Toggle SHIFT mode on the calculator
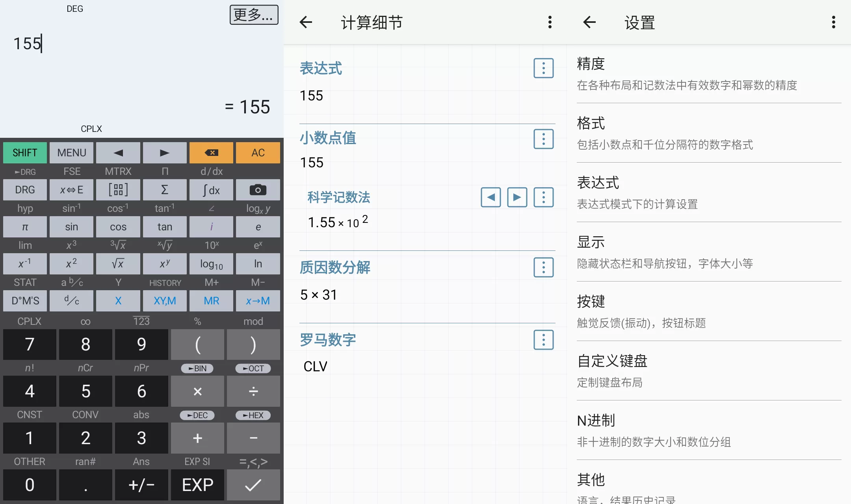 tap(25, 152)
